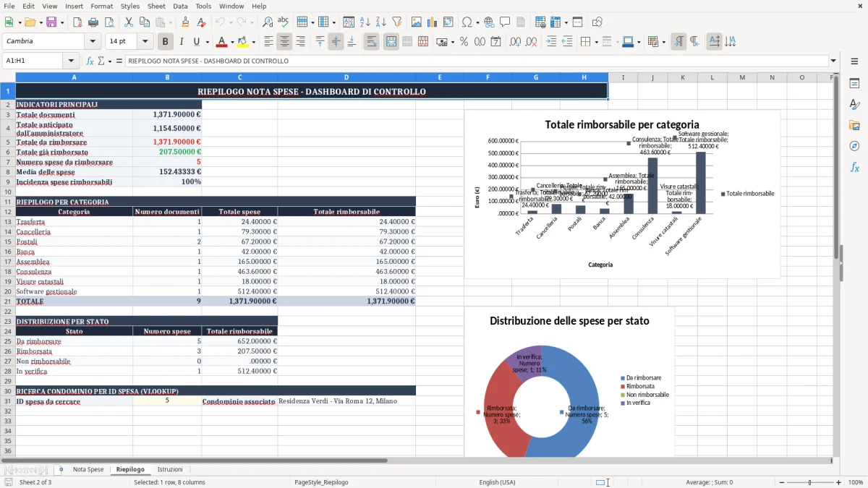The height and width of the screenshot is (488, 868).
Task: Toggle Bold formatting
Action: tap(165, 42)
